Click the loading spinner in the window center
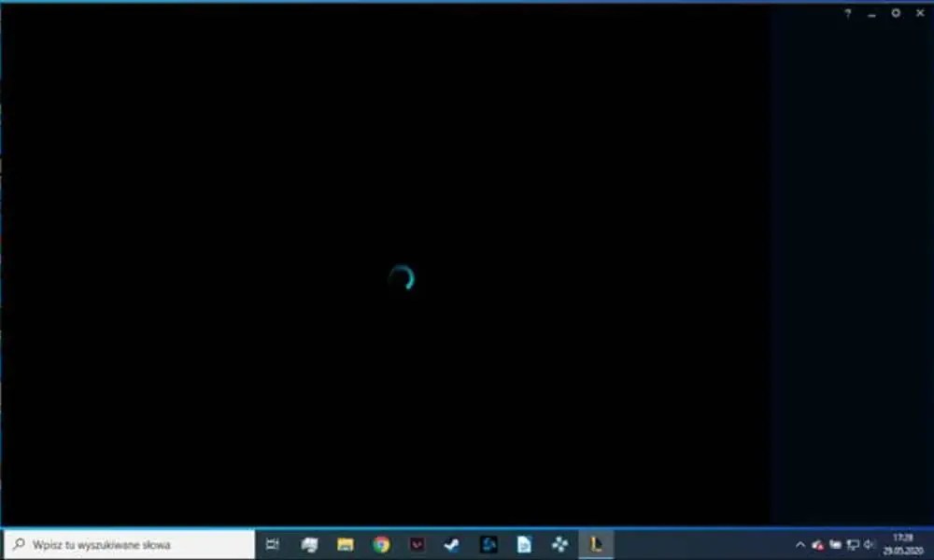The width and height of the screenshot is (934, 560). [402, 277]
